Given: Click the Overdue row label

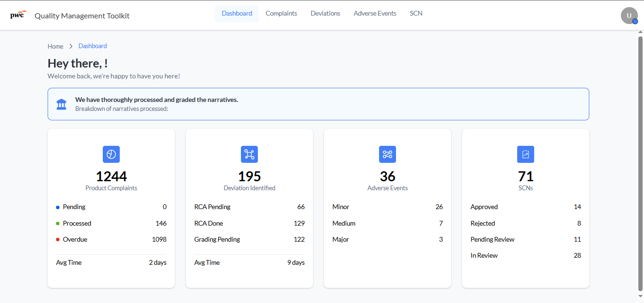Looking at the screenshot, I should pos(75,239).
